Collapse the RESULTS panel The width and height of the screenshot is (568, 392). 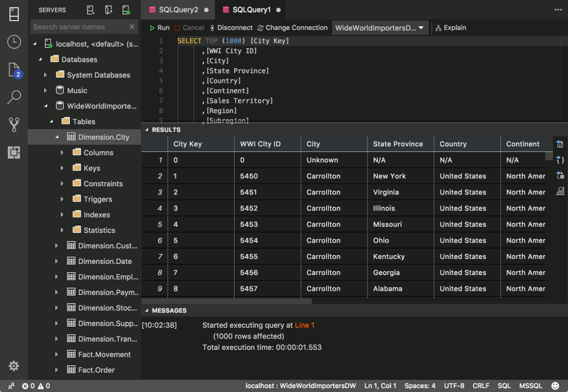click(147, 130)
